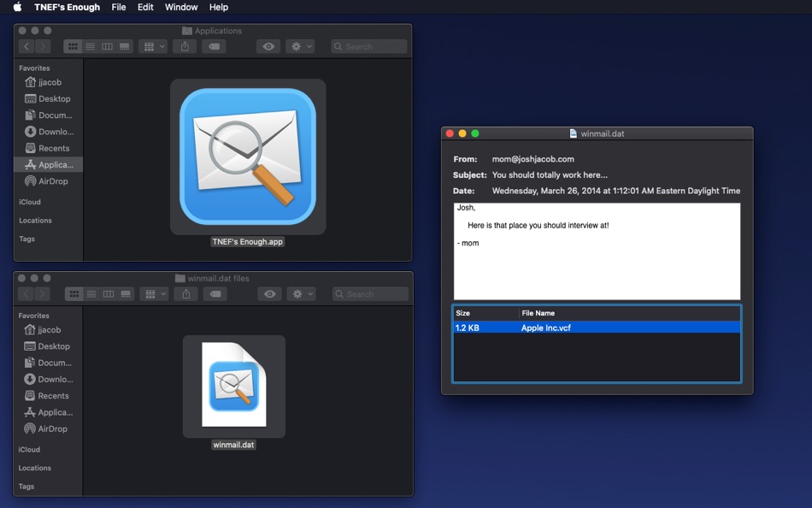
Task: Open AirDrop in Applications window sidebar
Action: point(47,181)
